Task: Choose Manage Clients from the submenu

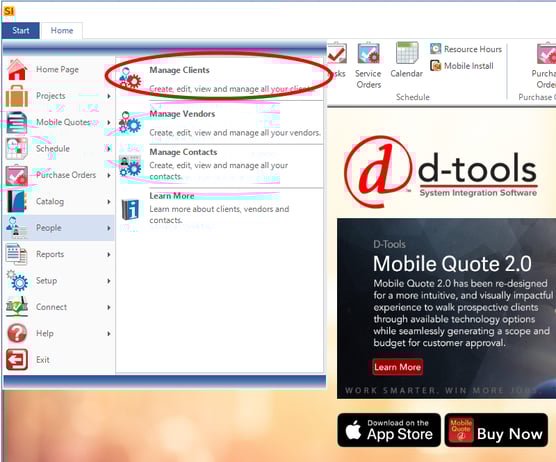Action: pyautogui.click(x=220, y=79)
